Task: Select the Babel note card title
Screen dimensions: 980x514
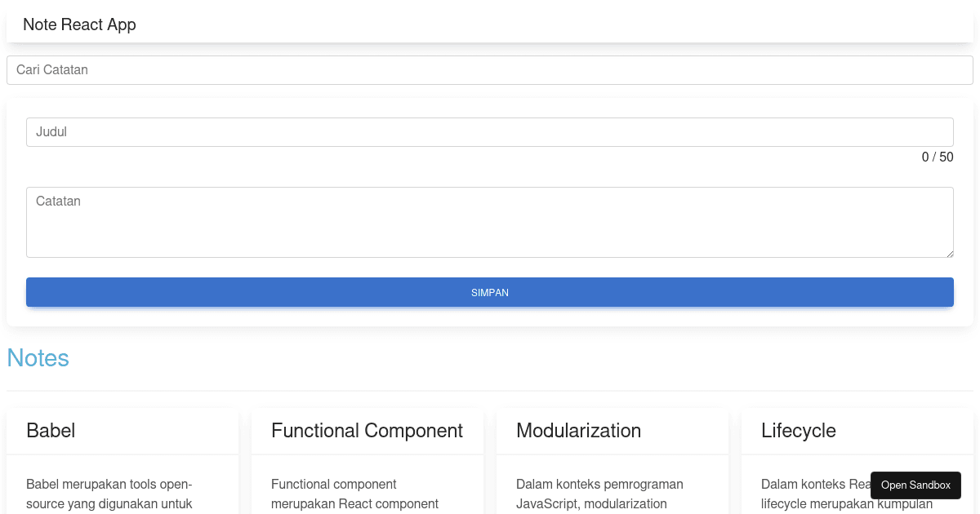Action: coord(51,431)
